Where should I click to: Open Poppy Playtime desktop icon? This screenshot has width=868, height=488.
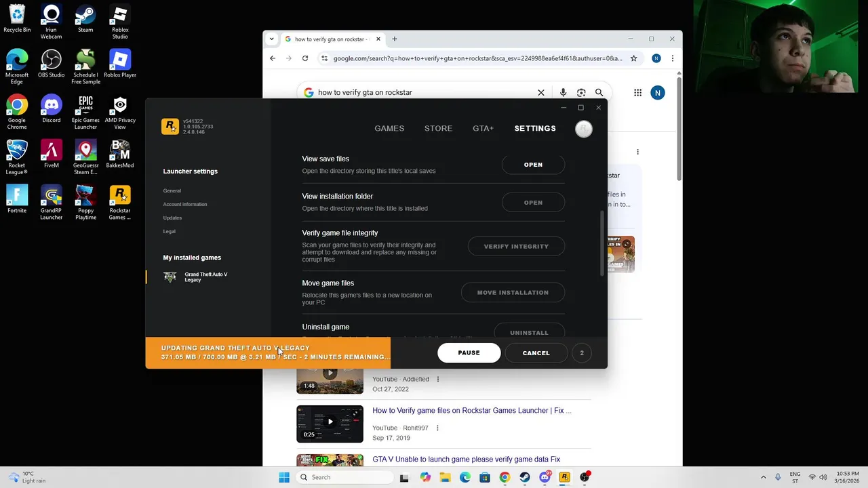click(x=85, y=203)
